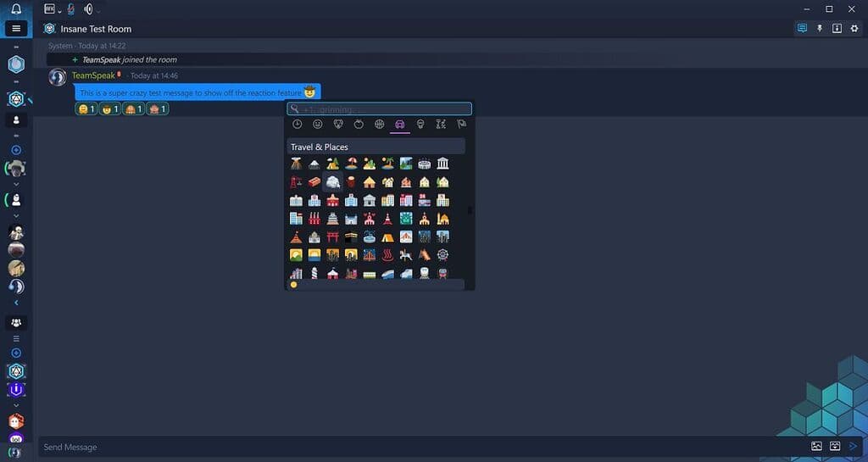Click the first reaction on the message

[86, 109]
